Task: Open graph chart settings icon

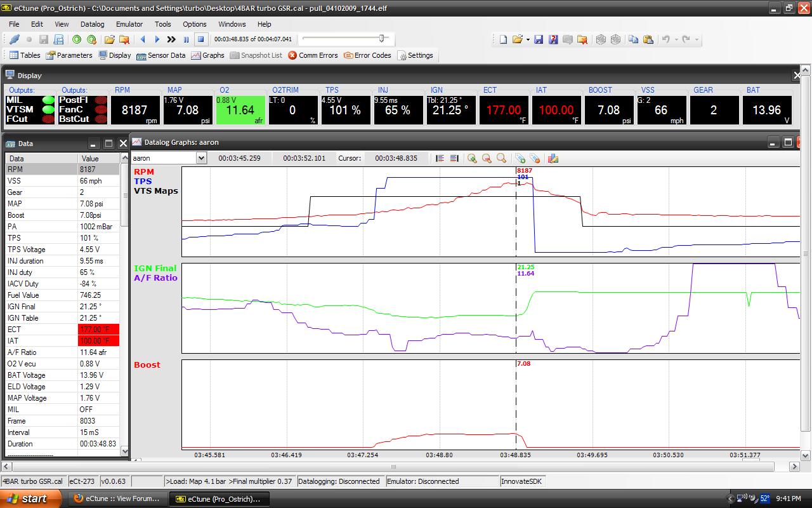Action: (x=553, y=158)
